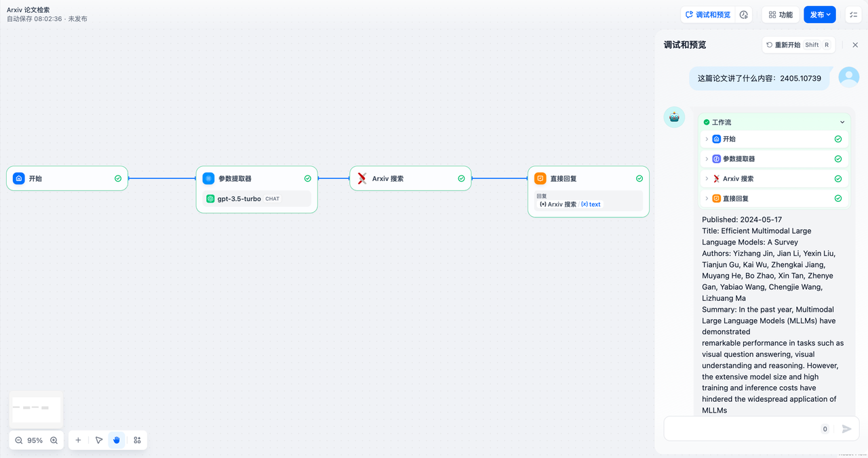Activate the hand pan tool
This screenshot has height=458, width=868.
point(116,440)
